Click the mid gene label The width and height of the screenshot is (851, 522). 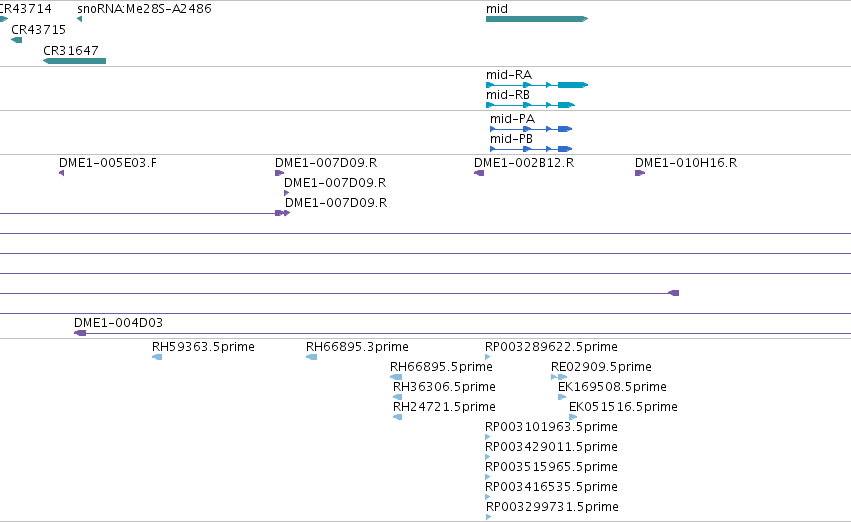[497, 9]
